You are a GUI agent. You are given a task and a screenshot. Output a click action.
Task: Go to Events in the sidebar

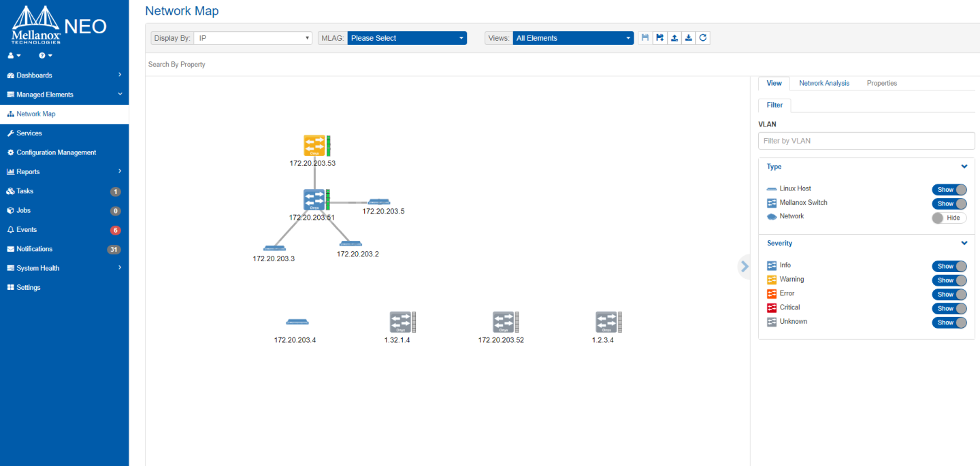27,230
